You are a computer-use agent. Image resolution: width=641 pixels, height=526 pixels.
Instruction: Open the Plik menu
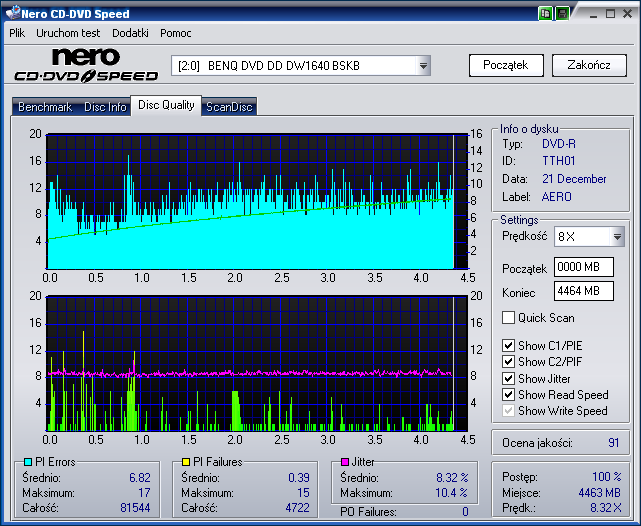(17, 33)
